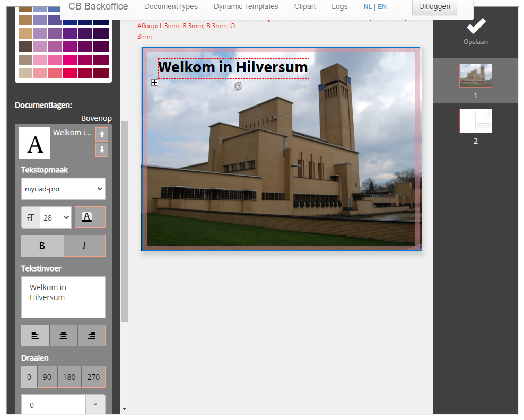
Task: Select page 2 thumbnail
Action: click(476, 120)
